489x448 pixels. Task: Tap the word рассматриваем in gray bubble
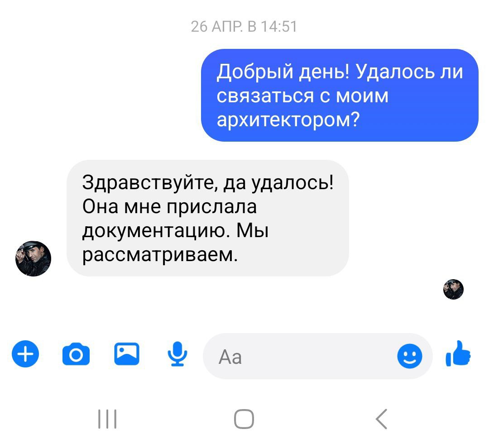(160, 255)
